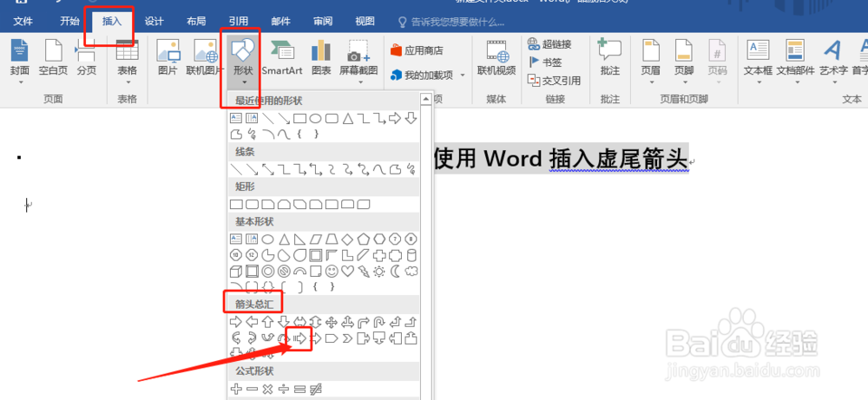
Task: Switch to the 开始 tab
Action: pyautogui.click(x=69, y=22)
